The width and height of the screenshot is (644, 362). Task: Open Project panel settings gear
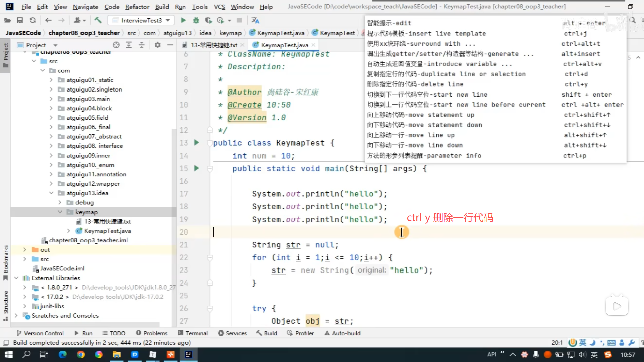[157, 45]
